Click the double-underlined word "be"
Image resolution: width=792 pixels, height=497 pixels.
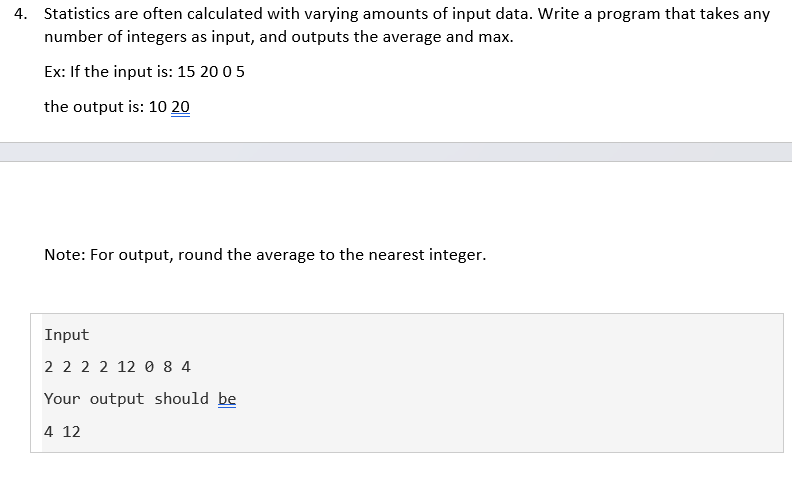227,399
